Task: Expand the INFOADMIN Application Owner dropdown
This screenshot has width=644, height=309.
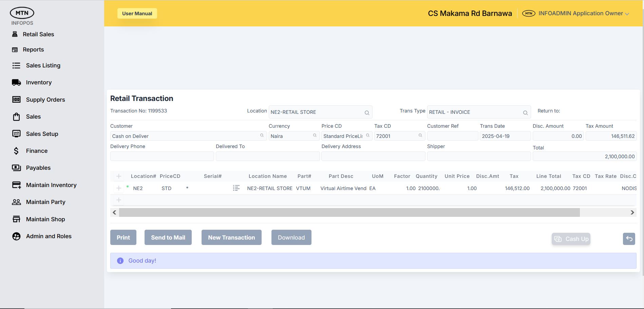Action: pyautogui.click(x=627, y=14)
